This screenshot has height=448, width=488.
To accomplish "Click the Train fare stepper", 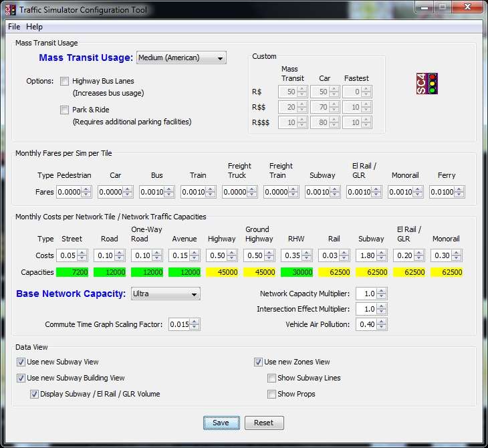I will click(210, 192).
